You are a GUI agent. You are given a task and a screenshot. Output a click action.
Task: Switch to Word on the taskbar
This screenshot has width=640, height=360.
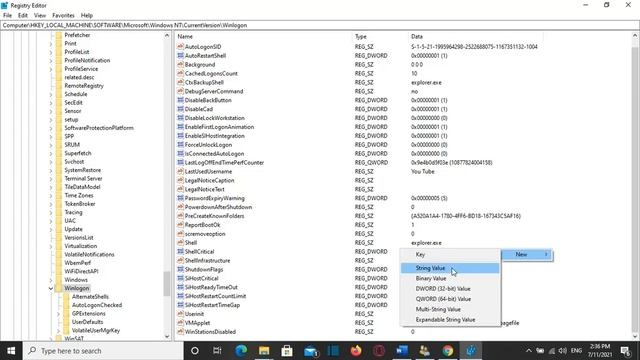click(402, 351)
